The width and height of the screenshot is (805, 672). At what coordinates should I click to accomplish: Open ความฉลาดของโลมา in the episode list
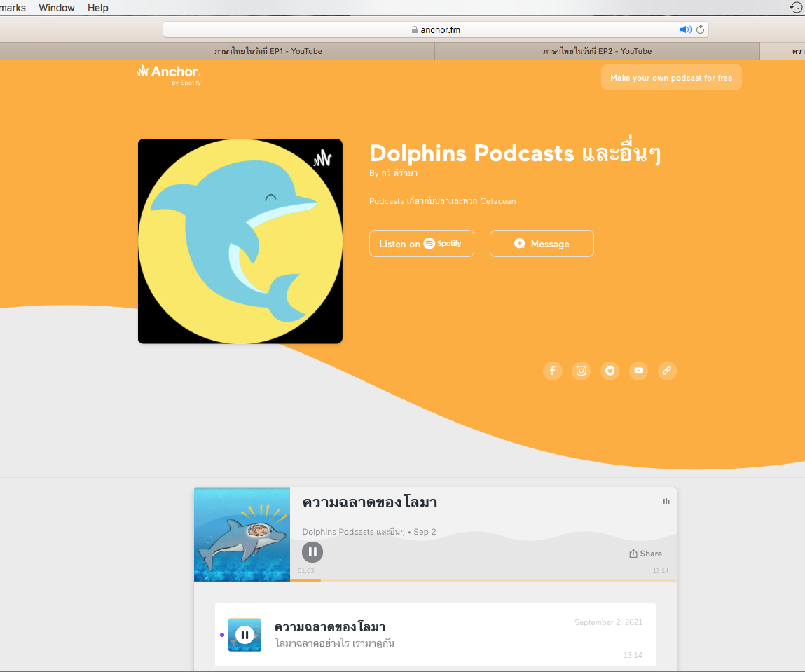click(x=329, y=627)
